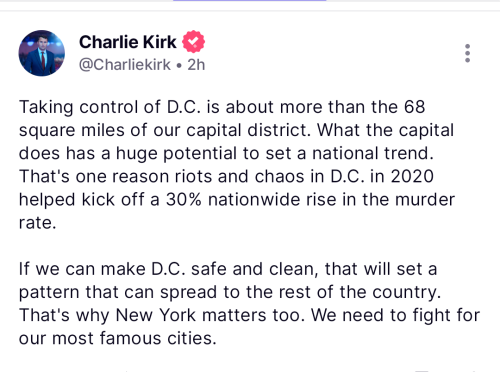Image resolution: width=500 pixels, height=372 pixels.
Task: Click the number '68' in the post
Action: [415, 107]
